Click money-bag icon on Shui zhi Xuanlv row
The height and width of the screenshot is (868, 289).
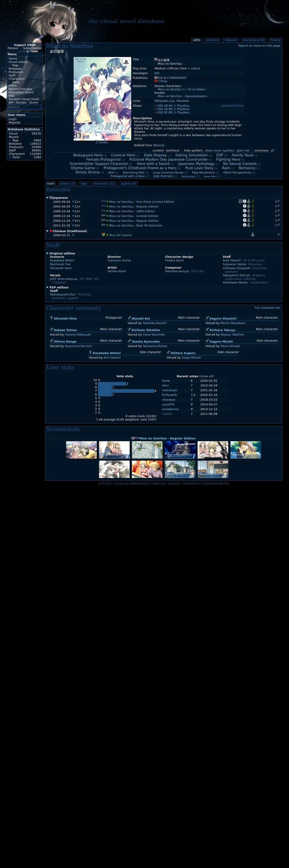(253, 235)
